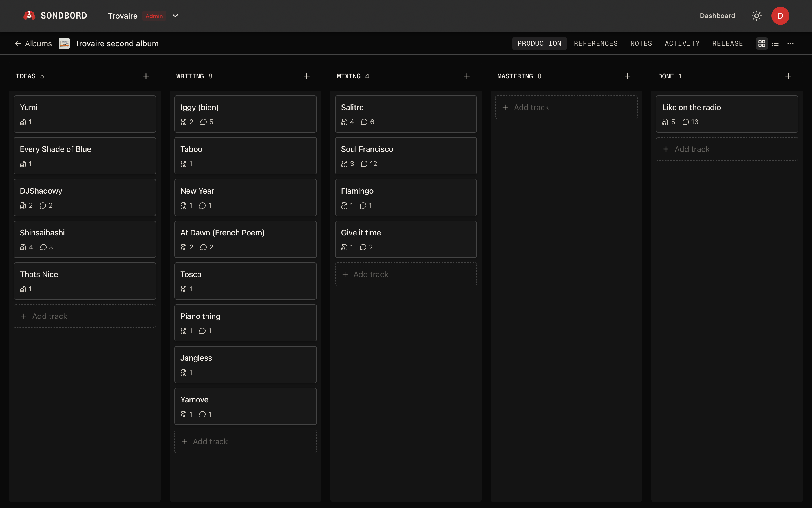
Task: Open the Yamove track card
Action: [245, 406]
